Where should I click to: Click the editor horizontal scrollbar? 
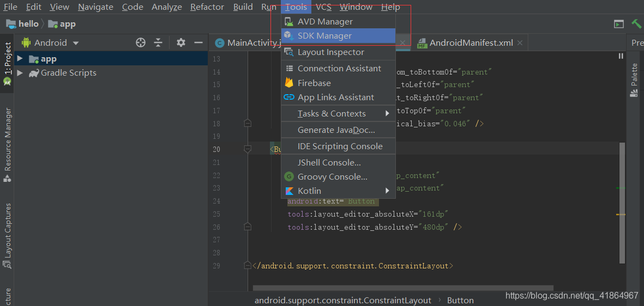(404, 289)
